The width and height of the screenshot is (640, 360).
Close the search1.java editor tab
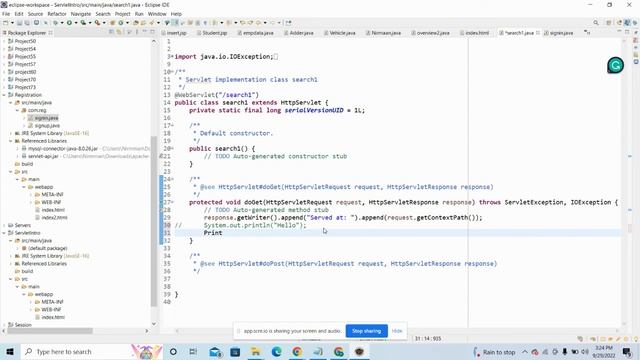tap(538, 33)
